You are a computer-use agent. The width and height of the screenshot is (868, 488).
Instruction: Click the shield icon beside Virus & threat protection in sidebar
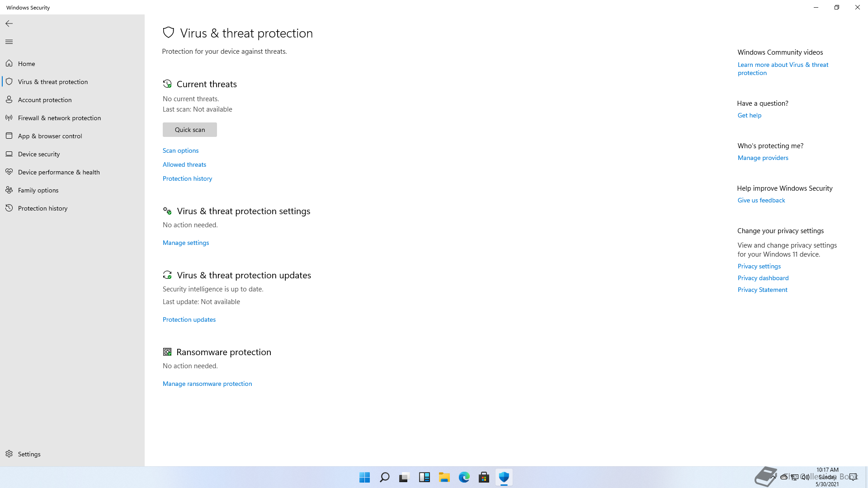coord(9,81)
